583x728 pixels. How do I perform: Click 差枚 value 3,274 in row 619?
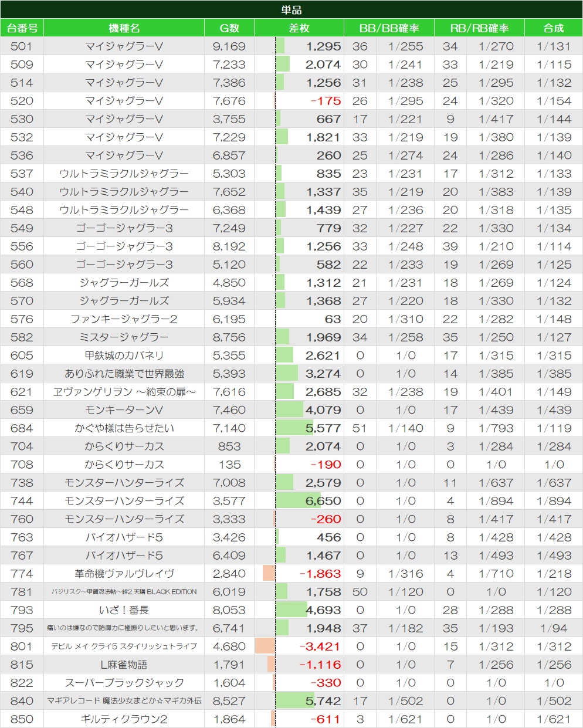click(323, 374)
